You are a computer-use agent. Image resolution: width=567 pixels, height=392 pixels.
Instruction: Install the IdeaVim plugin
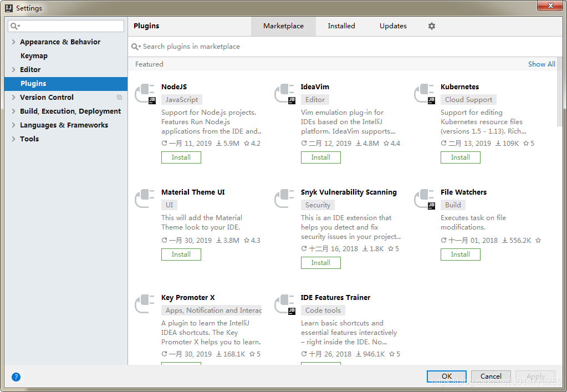(321, 157)
